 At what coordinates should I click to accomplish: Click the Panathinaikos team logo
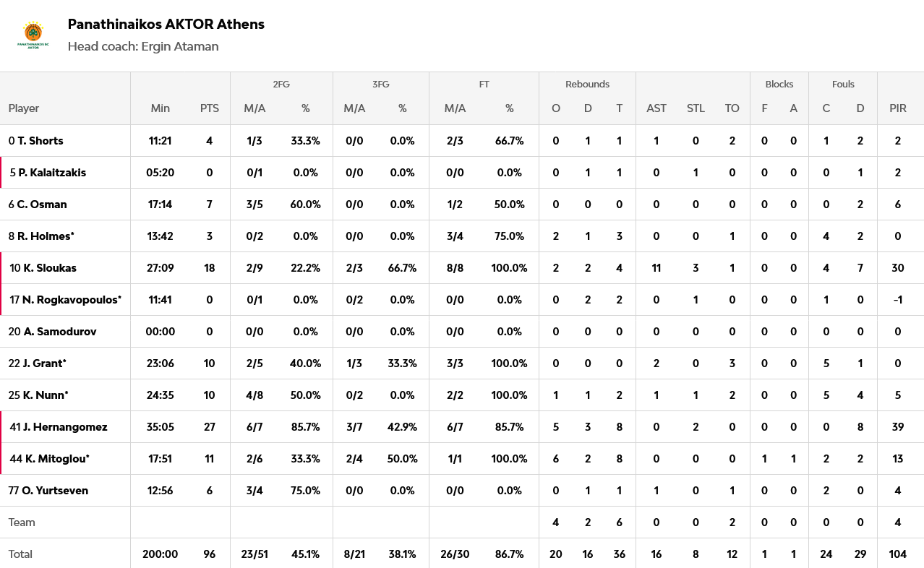pos(33,35)
